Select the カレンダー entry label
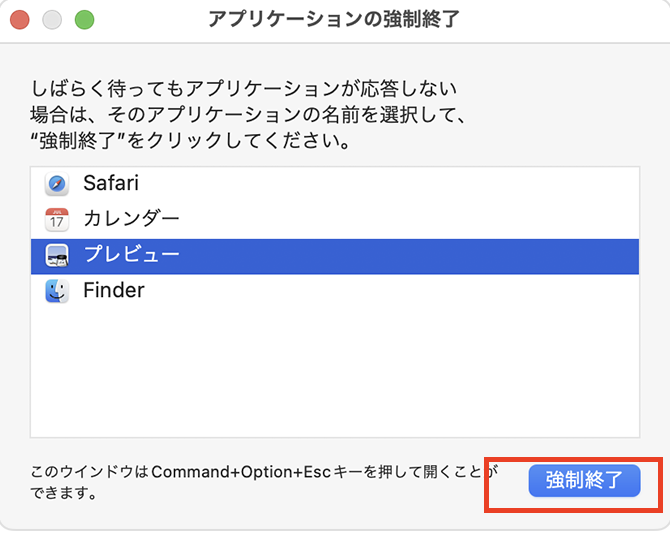This screenshot has height=534, width=670. (131, 219)
